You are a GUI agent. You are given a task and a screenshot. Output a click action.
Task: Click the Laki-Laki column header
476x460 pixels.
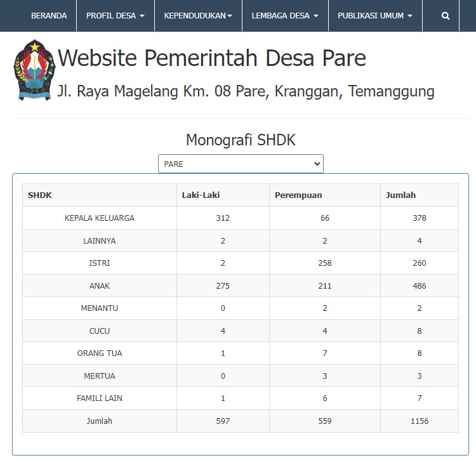tap(201, 195)
